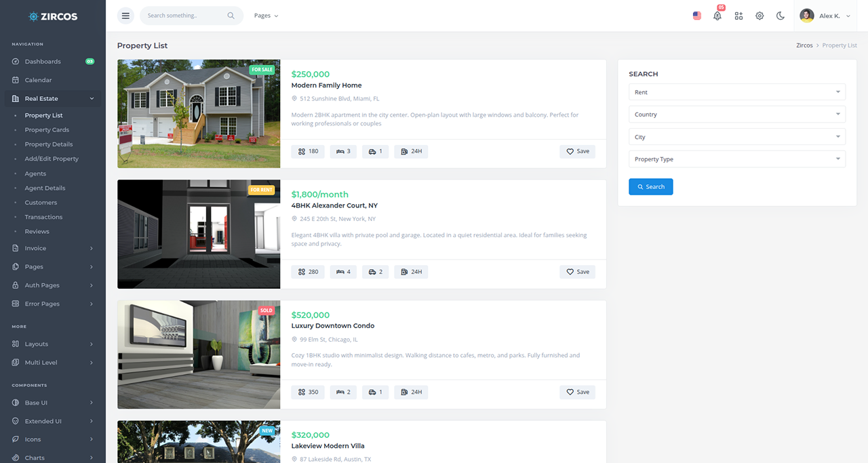Click the Extended UI sidebar icon
868x463 pixels.
tap(16, 421)
